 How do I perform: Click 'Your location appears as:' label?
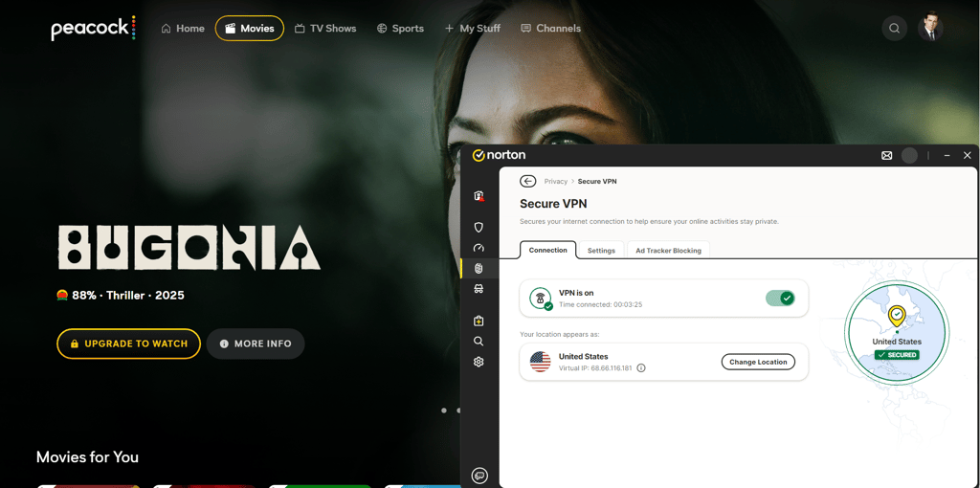[559, 334]
